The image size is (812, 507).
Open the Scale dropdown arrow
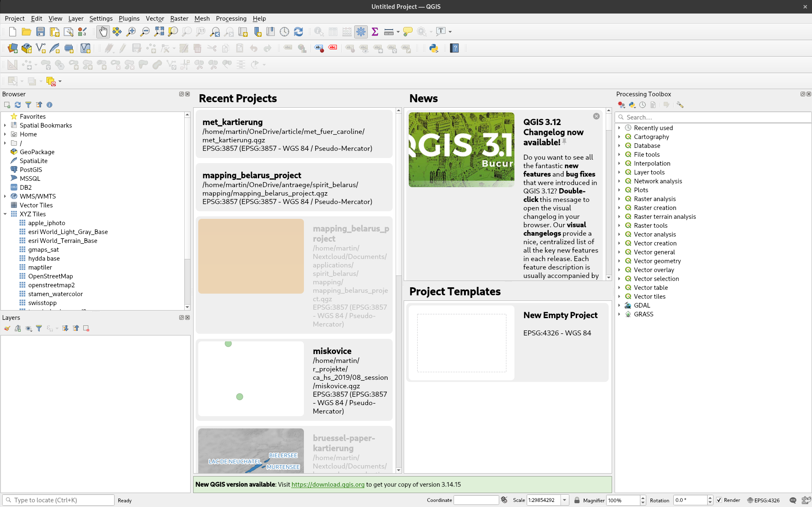pyautogui.click(x=564, y=500)
